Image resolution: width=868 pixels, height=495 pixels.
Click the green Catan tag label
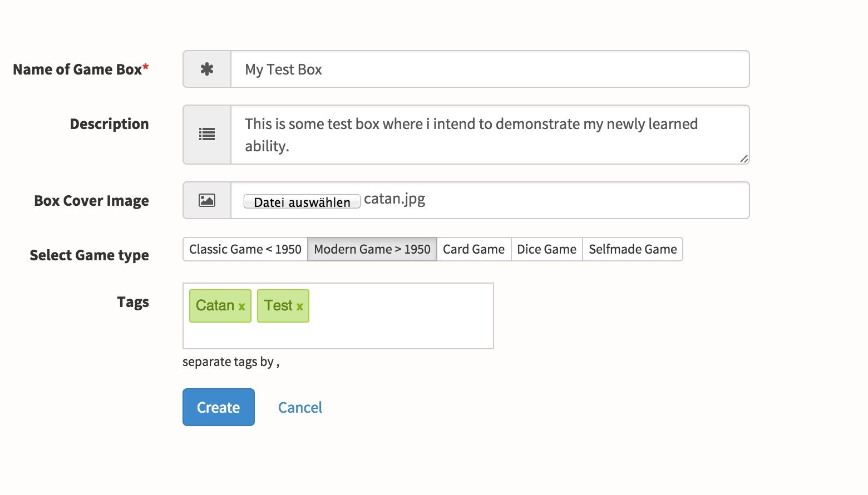pos(215,305)
